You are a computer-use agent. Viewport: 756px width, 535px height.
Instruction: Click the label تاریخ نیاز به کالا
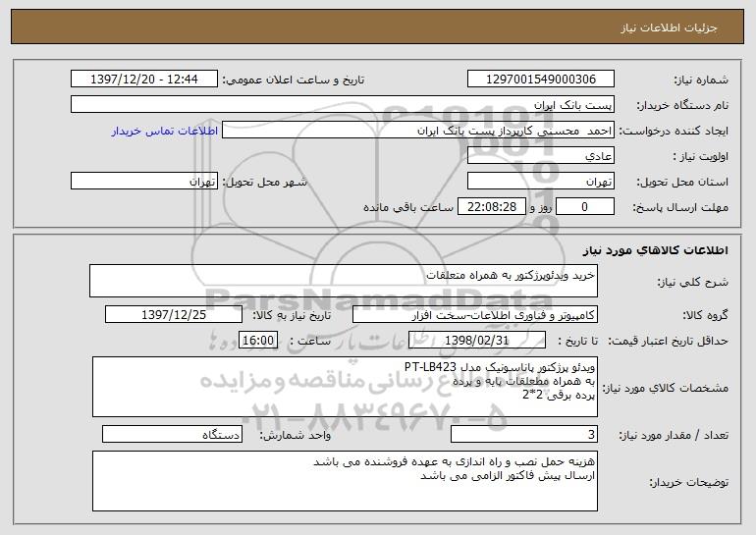tap(293, 315)
